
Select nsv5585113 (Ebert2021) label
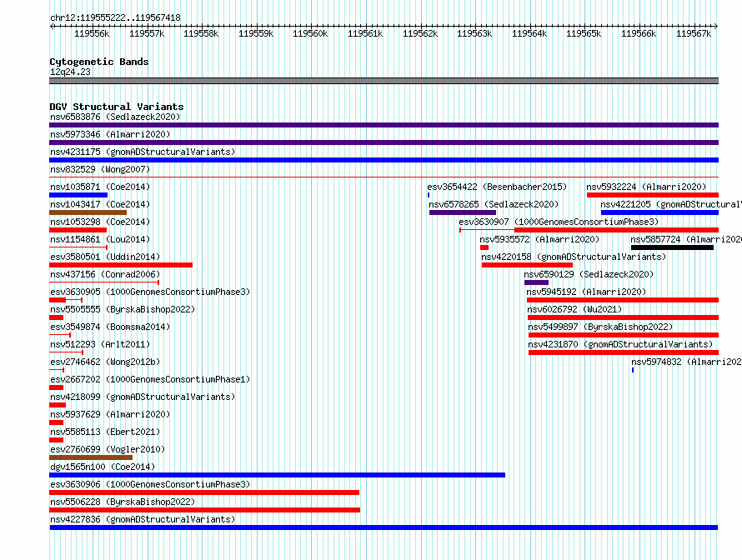pyautogui.click(x=105, y=432)
